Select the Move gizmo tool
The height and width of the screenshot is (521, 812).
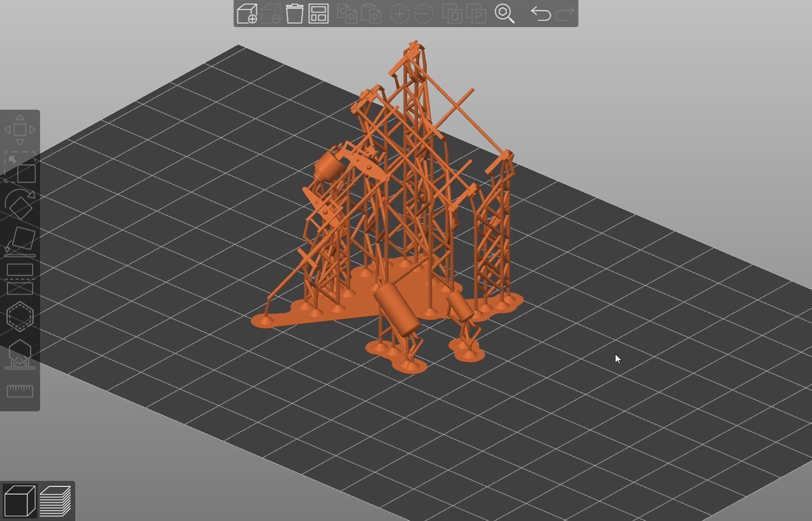[20, 130]
